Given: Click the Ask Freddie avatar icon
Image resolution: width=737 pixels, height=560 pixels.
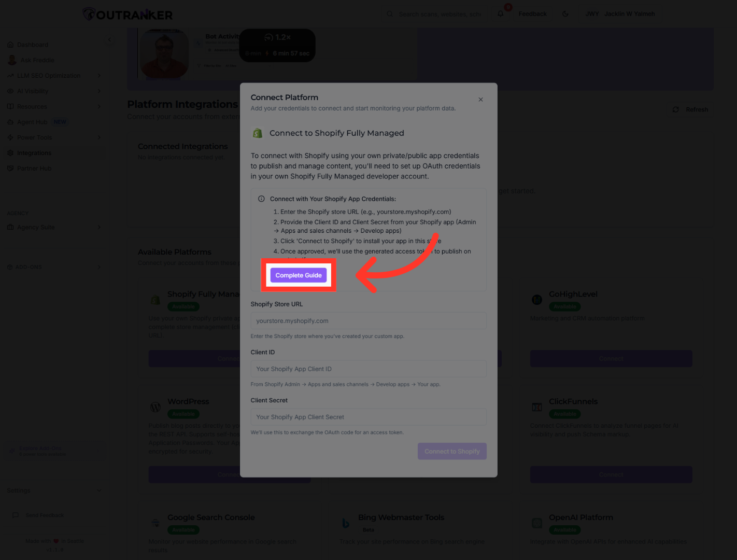Looking at the screenshot, I should pyautogui.click(x=12, y=60).
